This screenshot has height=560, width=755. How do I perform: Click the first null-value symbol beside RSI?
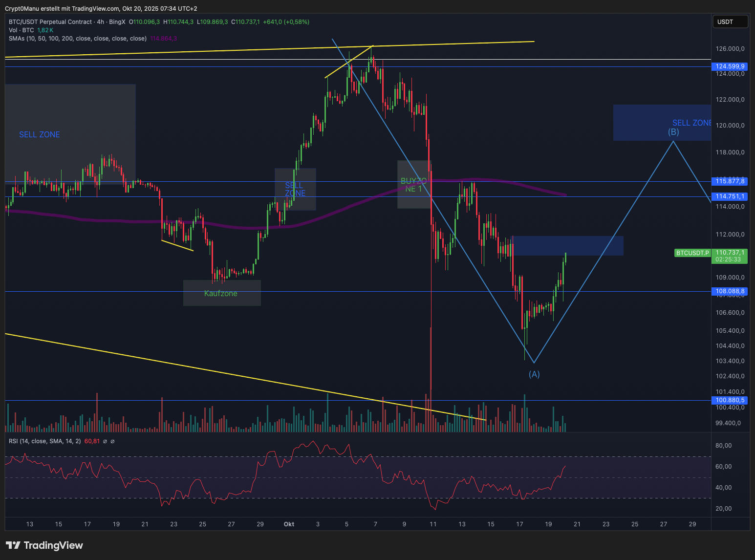tap(105, 441)
